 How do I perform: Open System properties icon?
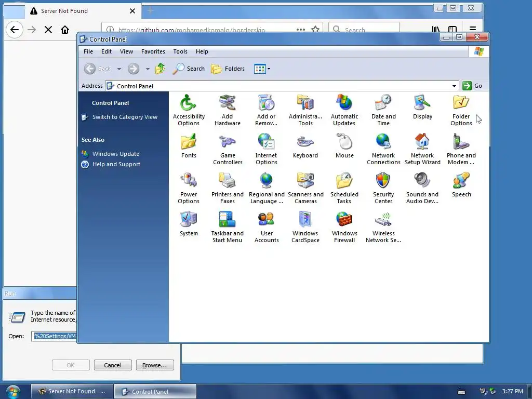(189, 224)
